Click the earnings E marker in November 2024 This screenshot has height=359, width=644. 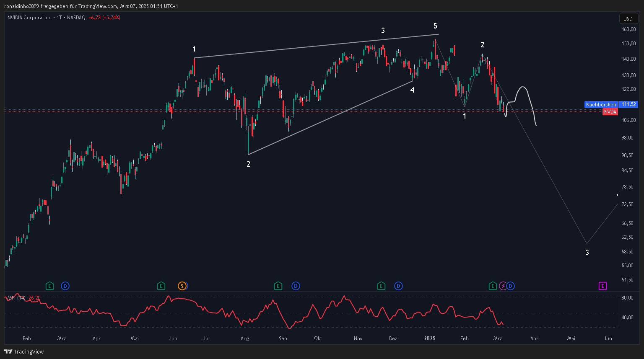381,286
